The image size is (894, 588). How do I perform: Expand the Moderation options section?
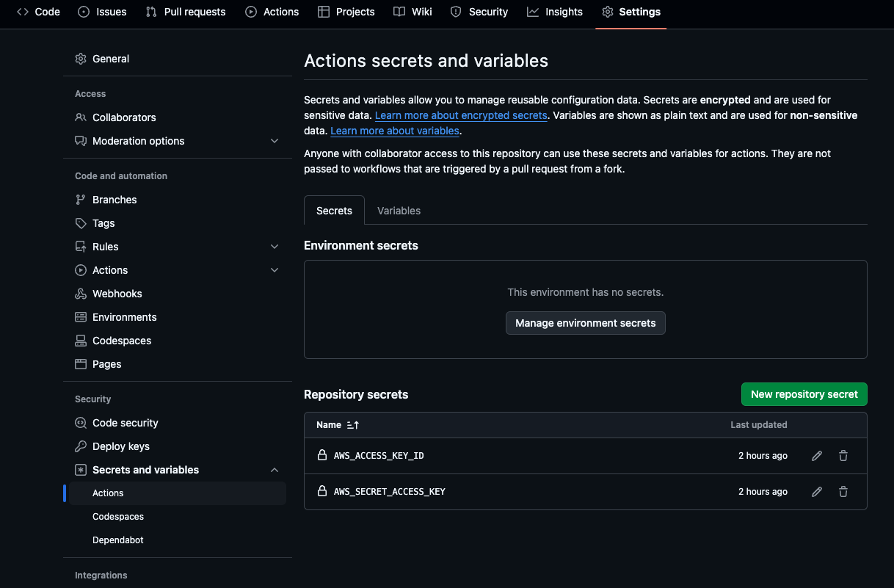pos(275,141)
